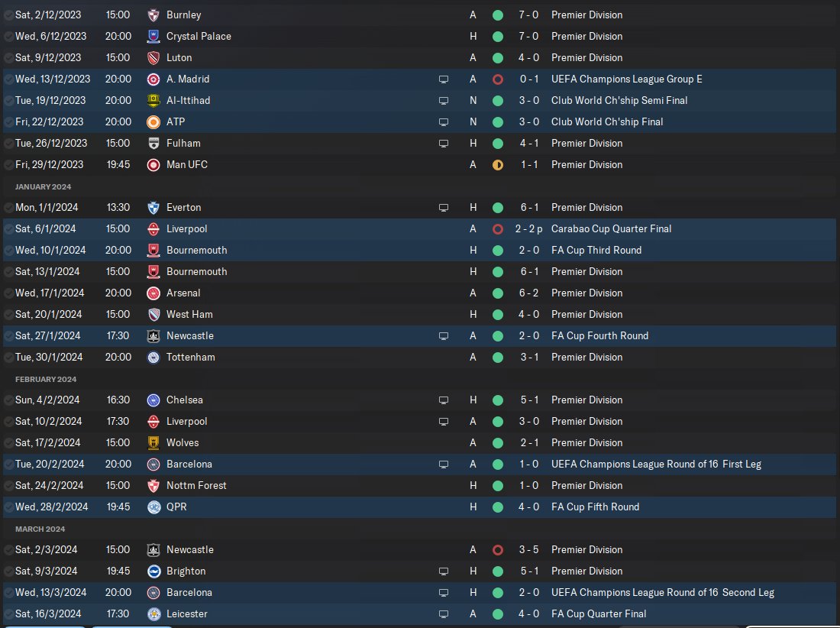This screenshot has height=628, width=840.
Task: Click the red loss indicator for A. Madrid match
Action: [x=498, y=79]
